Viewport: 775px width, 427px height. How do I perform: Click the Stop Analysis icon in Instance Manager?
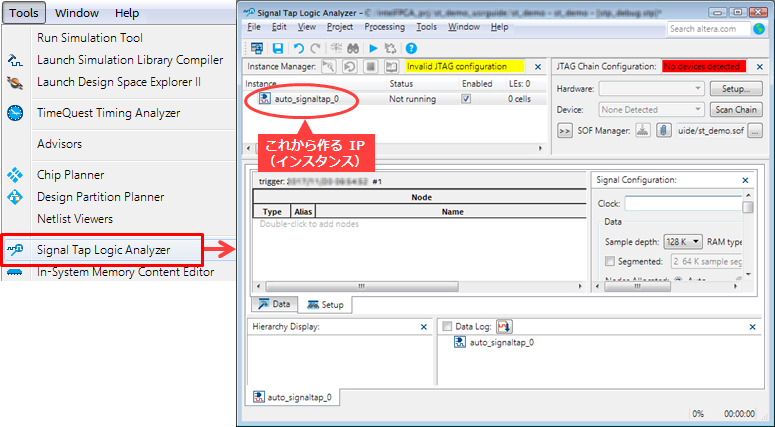[x=370, y=67]
